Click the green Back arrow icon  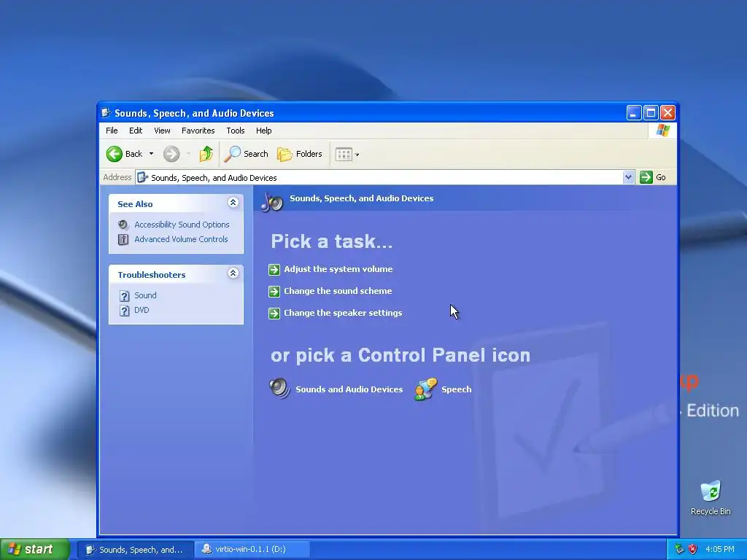click(115, 154)
